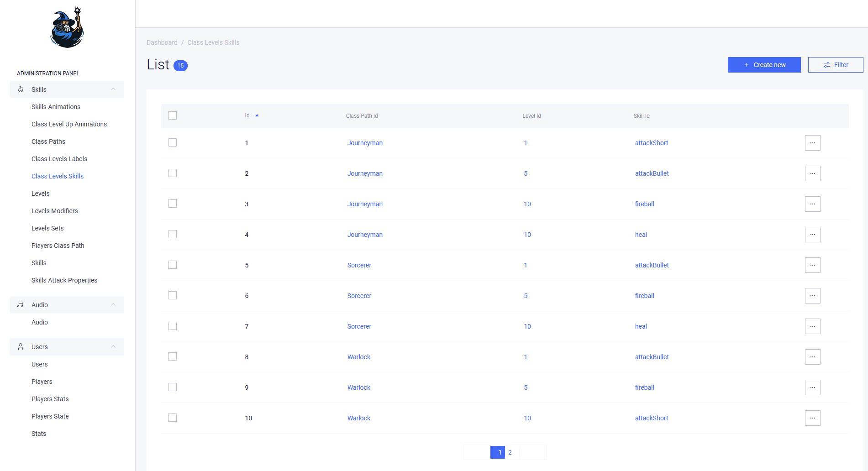868x471 pixels.
Task: Collapse the Audio sidebar section
Action: coord(113,305)
